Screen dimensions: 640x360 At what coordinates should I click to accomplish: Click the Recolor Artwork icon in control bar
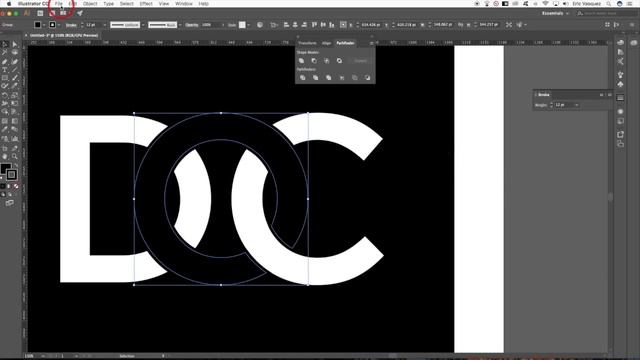(260, 25)
